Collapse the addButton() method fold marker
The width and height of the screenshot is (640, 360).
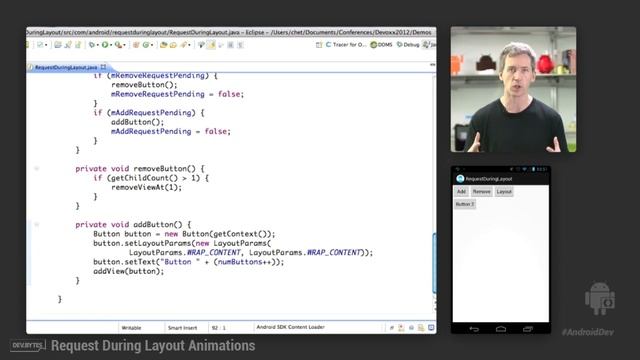coord(36,224)
